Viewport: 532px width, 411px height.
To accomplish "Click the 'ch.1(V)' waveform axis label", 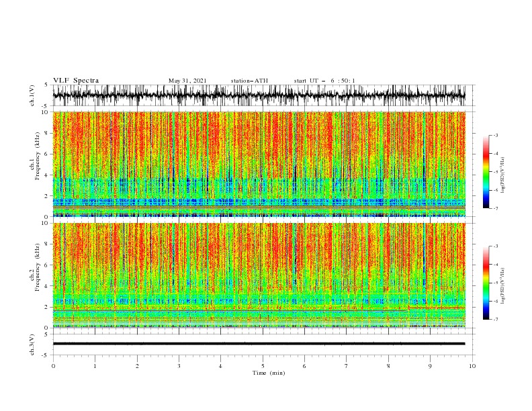I will point(32,95).
